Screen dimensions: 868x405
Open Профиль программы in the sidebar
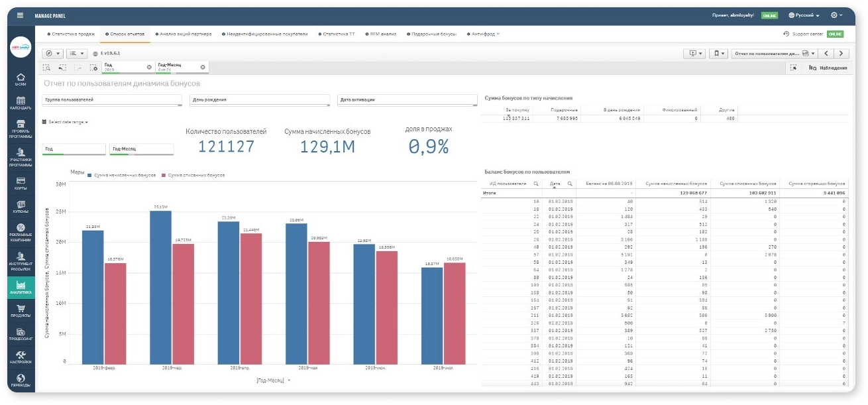[21, 128]
